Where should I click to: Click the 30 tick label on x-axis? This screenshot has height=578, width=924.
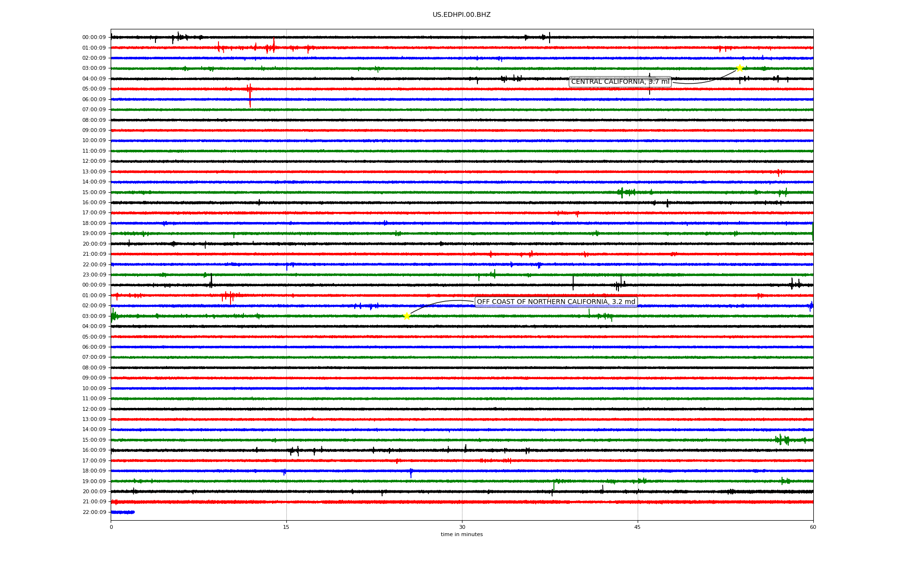point(462,527)
